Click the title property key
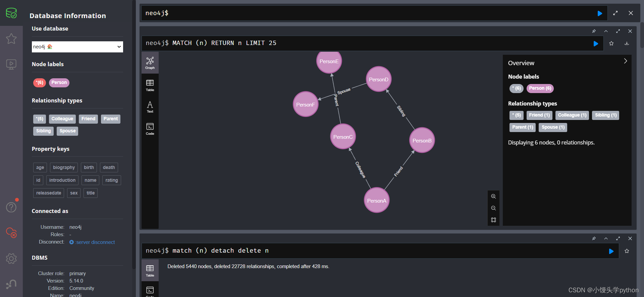This screenshot has height=297, width=644. pyautogui.click(x=91, y=193)
